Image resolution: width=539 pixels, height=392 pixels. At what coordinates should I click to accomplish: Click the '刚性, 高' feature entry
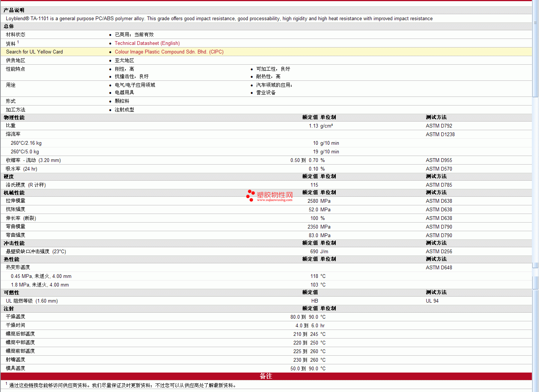pos(124,69)
